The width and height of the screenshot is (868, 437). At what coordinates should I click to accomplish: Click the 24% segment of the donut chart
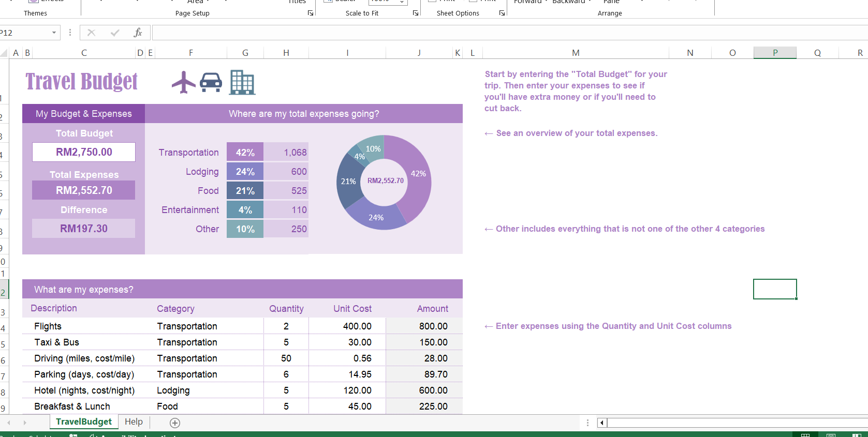point(376,218)
